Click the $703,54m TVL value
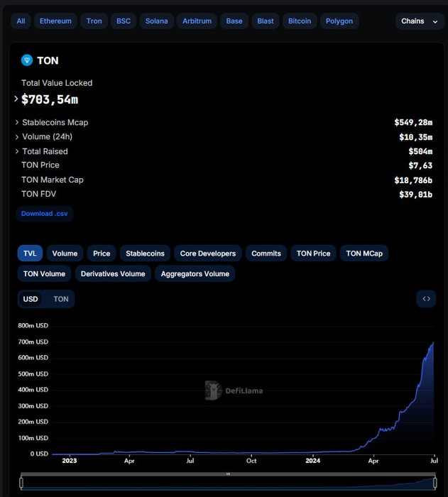Viewport: 448px width, 497px height. 50,99
